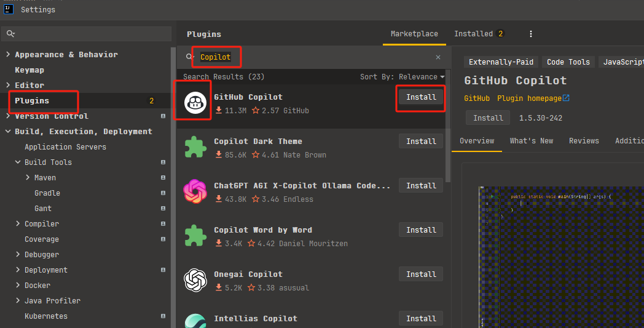Image resolution: width=644 pixels, height=328 pixels.
Task: Expand the Editor settings section
Action: click(8, 85)
